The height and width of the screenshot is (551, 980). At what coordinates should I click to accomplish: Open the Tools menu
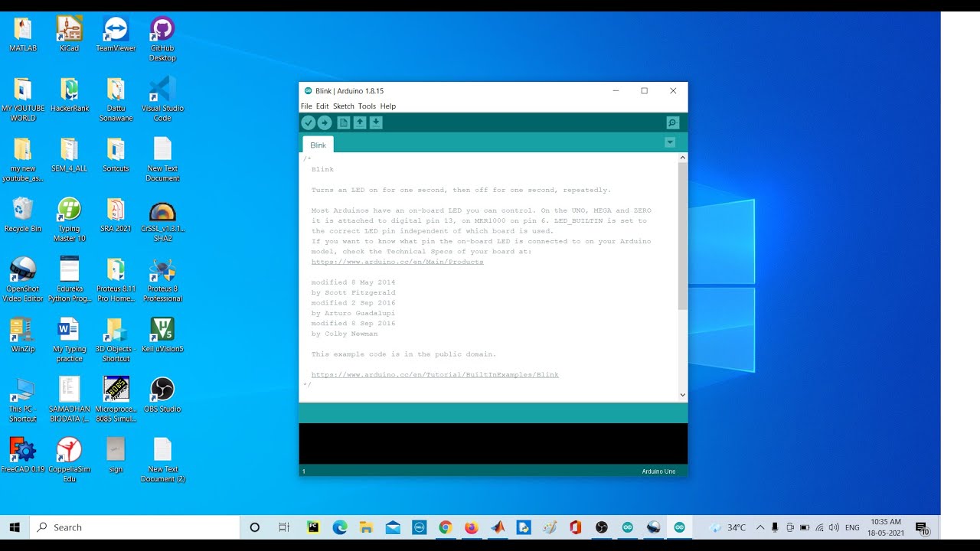(x=367, y=106)
